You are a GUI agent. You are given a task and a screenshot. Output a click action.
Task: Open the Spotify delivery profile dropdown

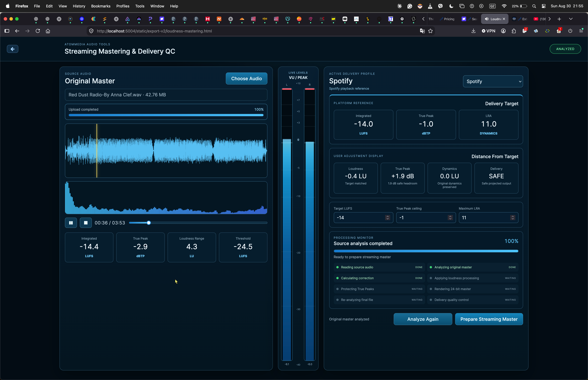coord(493,81)
